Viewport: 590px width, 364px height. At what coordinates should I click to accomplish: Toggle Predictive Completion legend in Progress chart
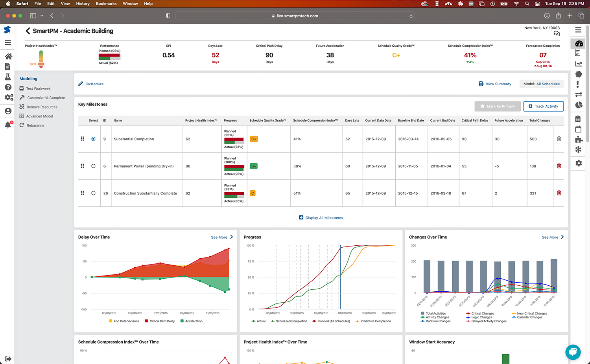tap(373, 321)
